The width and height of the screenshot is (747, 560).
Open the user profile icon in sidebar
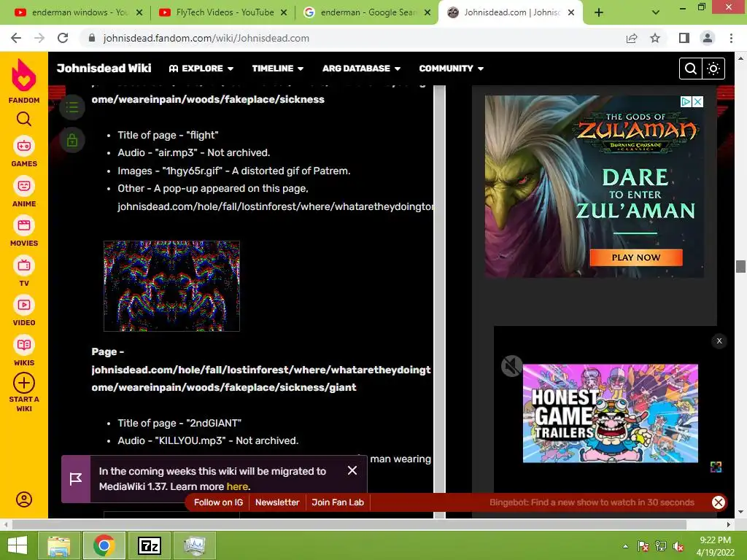tap(24, 499)
